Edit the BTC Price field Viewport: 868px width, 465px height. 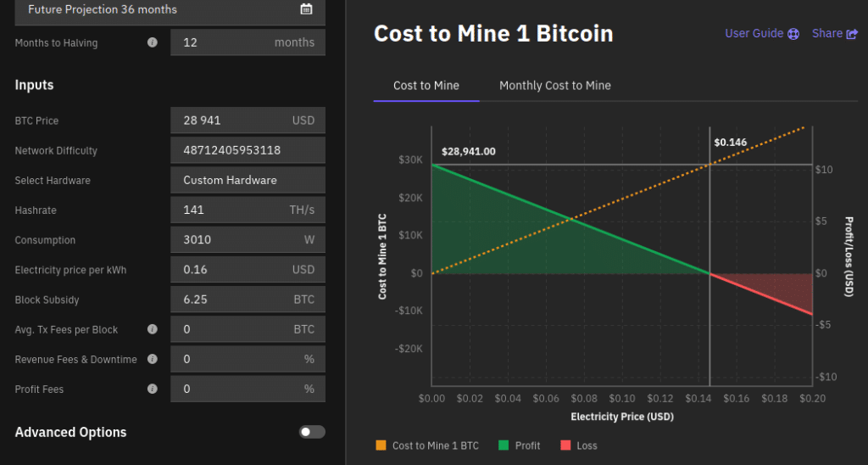coord(248,120)
